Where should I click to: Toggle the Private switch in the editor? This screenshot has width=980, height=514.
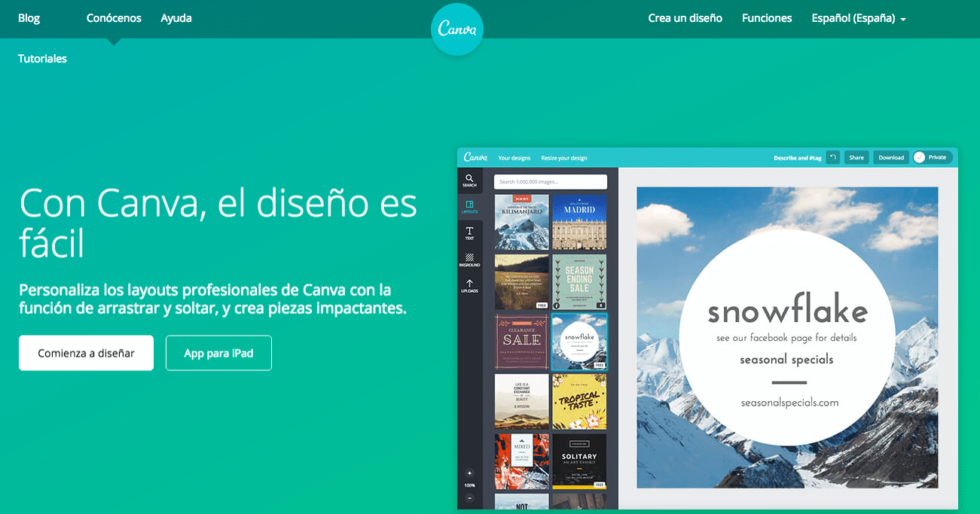click(933, 157)
